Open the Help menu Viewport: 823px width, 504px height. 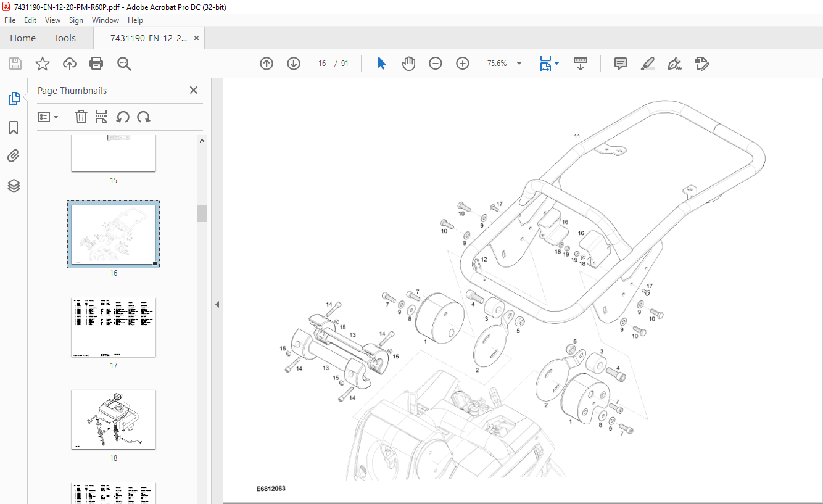[135, 20]
